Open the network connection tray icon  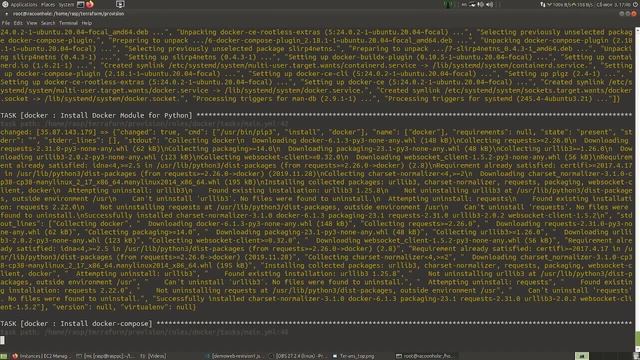click(x=472, y=4)
